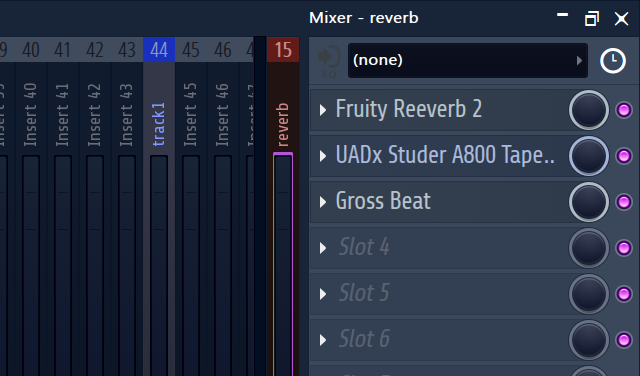Select mixer track 43 number header
This screenshot has width=640, height=376.
click(x=127, y=50)
